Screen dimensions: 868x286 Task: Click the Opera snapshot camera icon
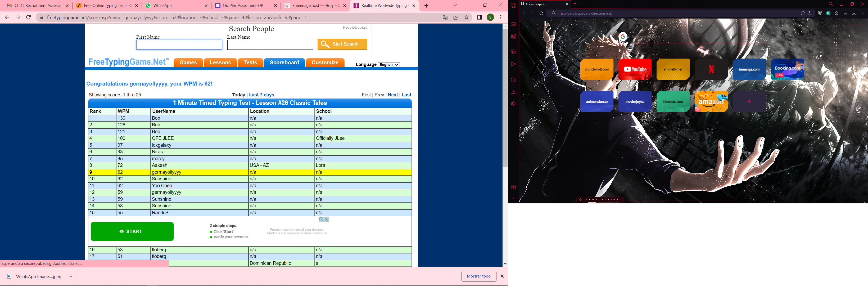click(x=809, y=14)
